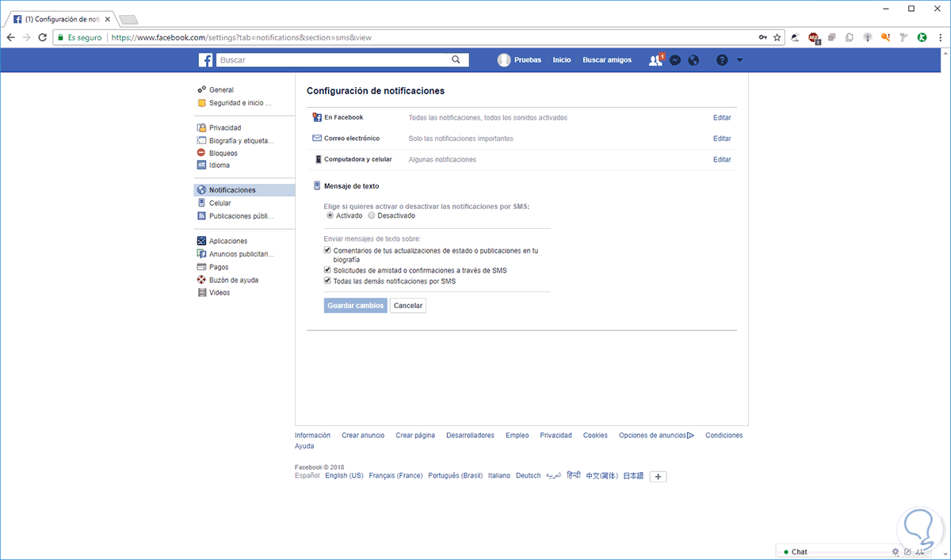Click Buscar amigos in top bar
Image resolution: width=951 pixels, height=560 pixels.
[x=607, y=60]
